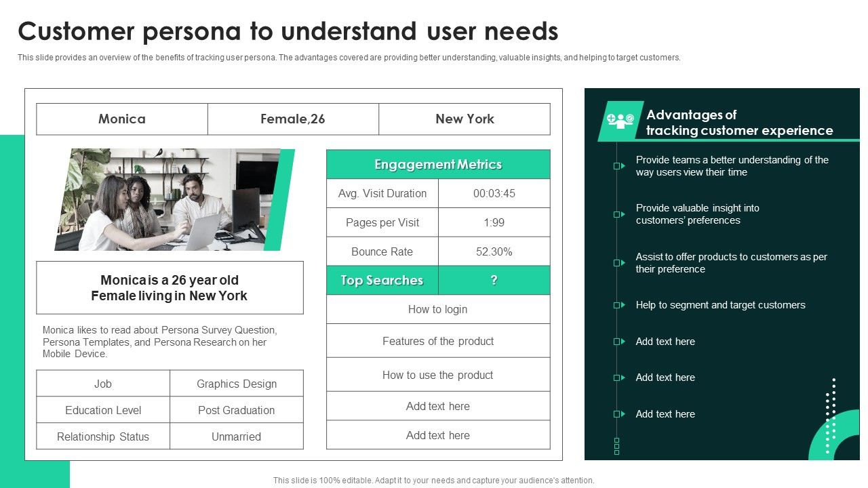
Task: Click bullet marker beside 'Assist to offer products'
Action: tap(619, 263)
